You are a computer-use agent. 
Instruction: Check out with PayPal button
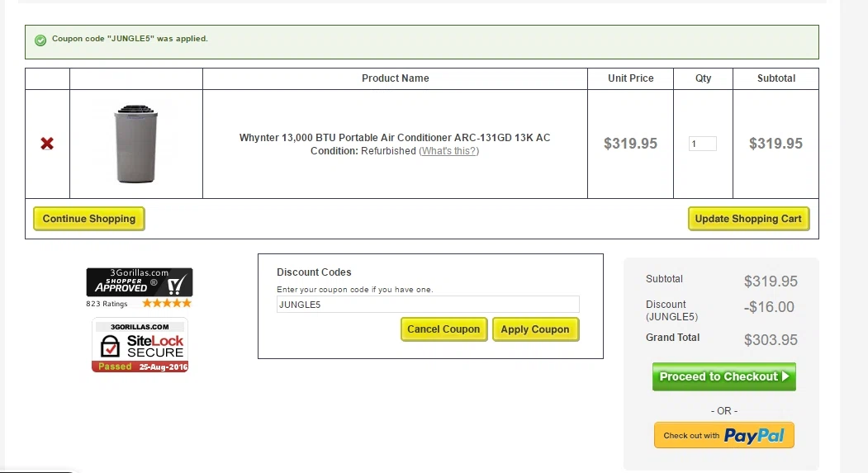point(724,435)
